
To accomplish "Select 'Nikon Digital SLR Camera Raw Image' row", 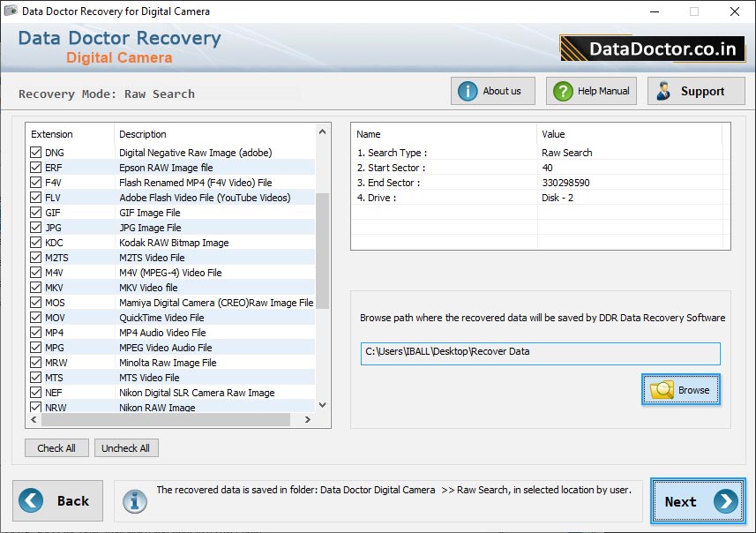I will tap(171, 392).
